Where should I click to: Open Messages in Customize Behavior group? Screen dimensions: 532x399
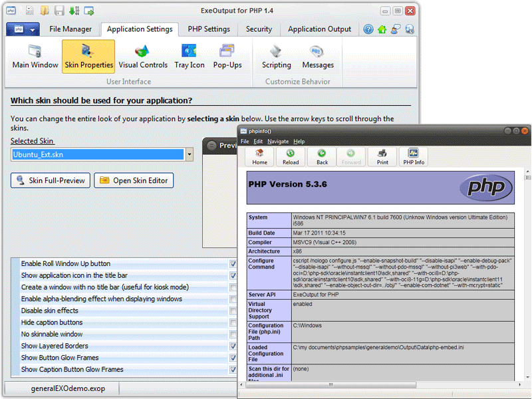click(x=318, y=57)
